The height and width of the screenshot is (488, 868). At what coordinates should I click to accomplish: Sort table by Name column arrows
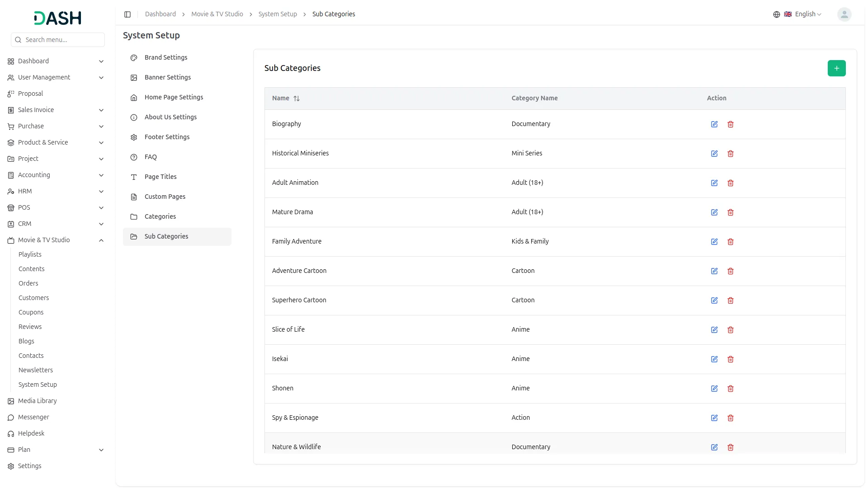297,99
